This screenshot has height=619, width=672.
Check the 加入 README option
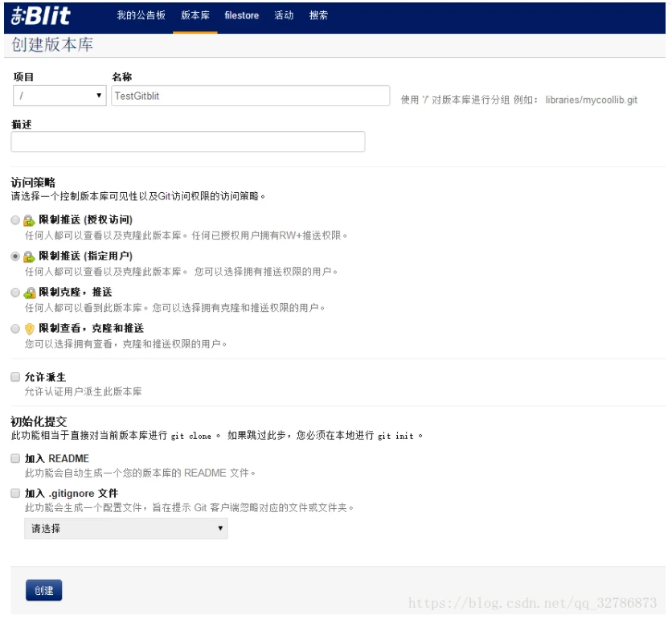click(15, 458)
